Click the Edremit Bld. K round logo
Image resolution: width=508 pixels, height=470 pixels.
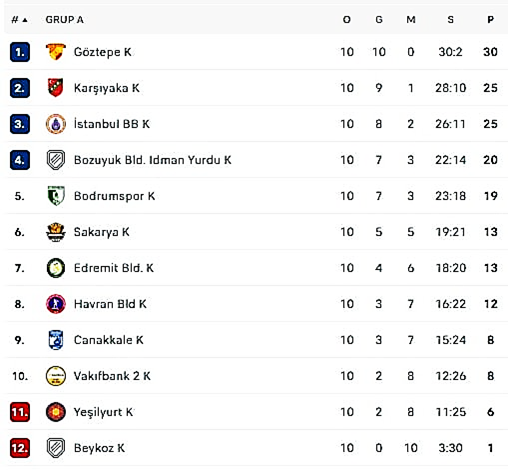56,268
